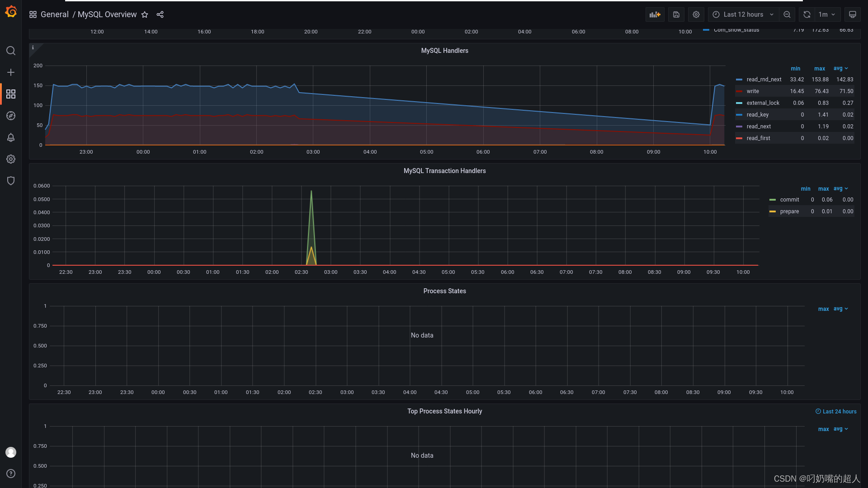Viewport: 868px width, 488px height.
Task: Open Top Process States Hourly title menu
Action: [x=444, y=411]
